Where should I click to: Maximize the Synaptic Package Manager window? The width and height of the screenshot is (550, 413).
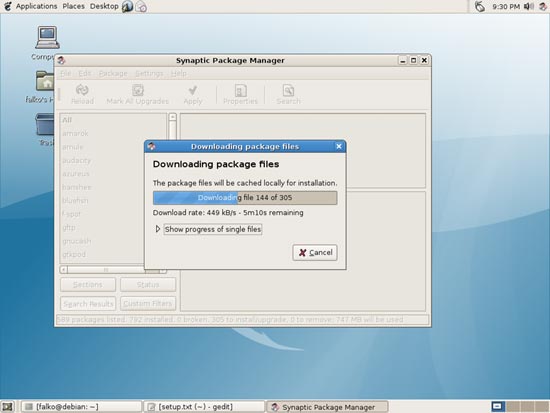coord(414,60)
